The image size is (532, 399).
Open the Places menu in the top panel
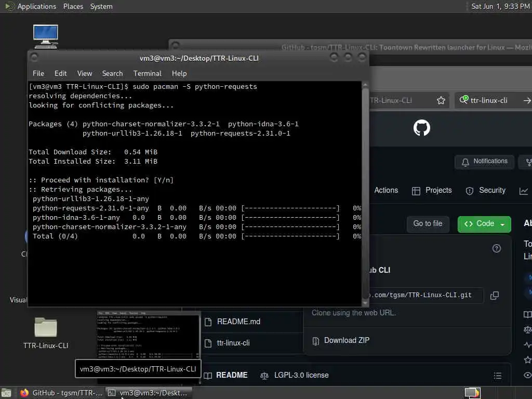tap(73, 6)
